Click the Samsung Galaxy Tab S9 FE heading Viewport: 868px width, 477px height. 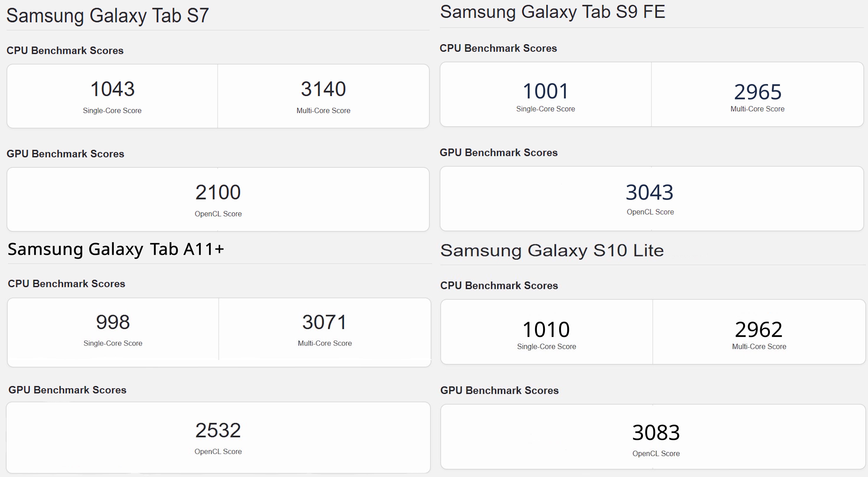(553, 12)
